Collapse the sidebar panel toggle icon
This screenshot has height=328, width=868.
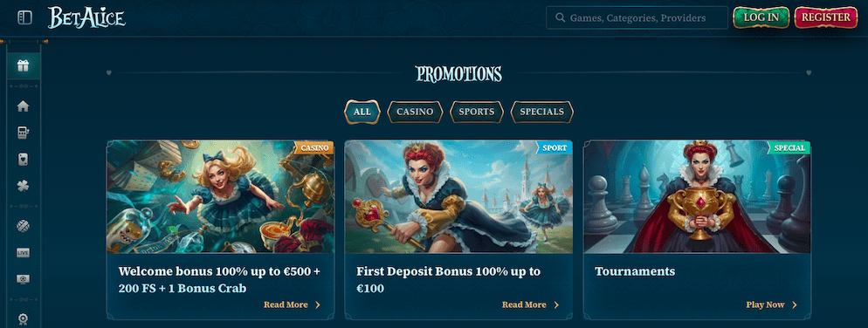coord(25,17)
